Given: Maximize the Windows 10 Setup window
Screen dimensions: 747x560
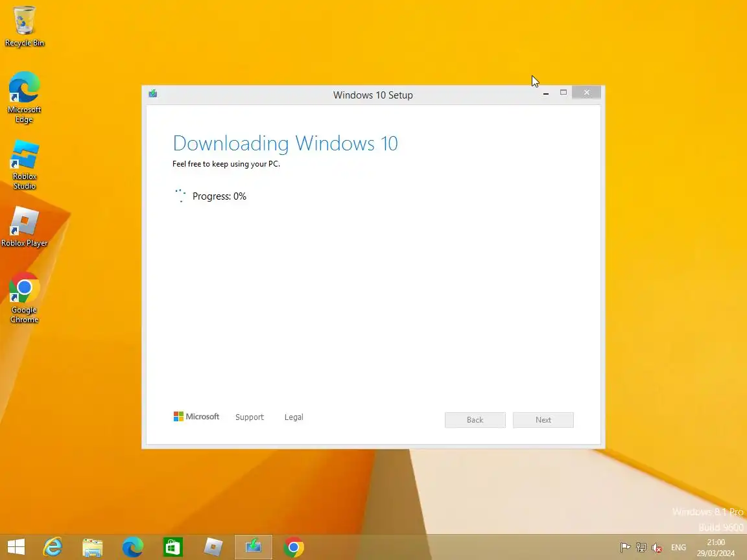Looking at the screenshot, I should [563, 93].
